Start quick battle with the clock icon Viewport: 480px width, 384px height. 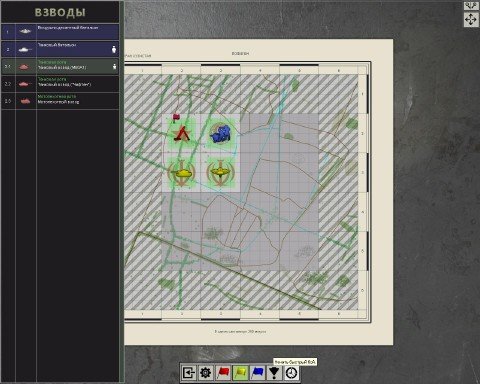291,372
